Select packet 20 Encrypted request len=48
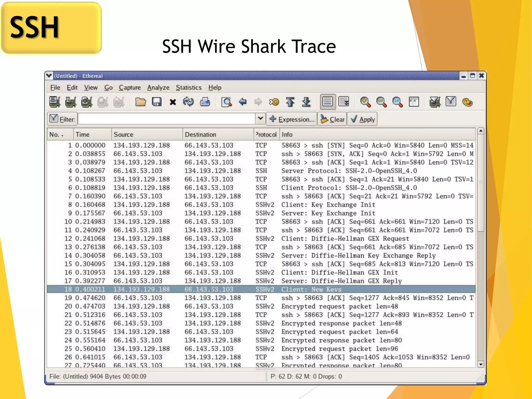532x399 pixels. pyautogui.click(x=261, y=306)
